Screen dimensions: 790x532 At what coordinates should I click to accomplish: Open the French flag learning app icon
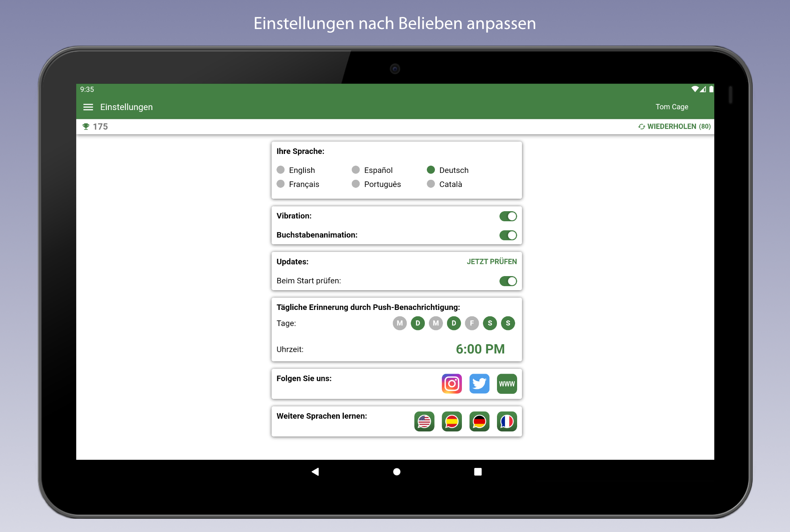pos(507,422)
